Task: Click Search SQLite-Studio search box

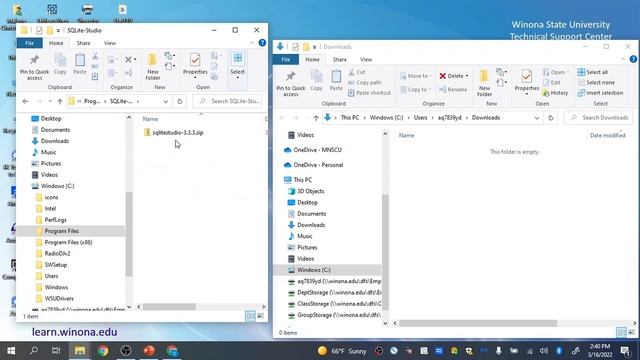Action: coord(228,101)
